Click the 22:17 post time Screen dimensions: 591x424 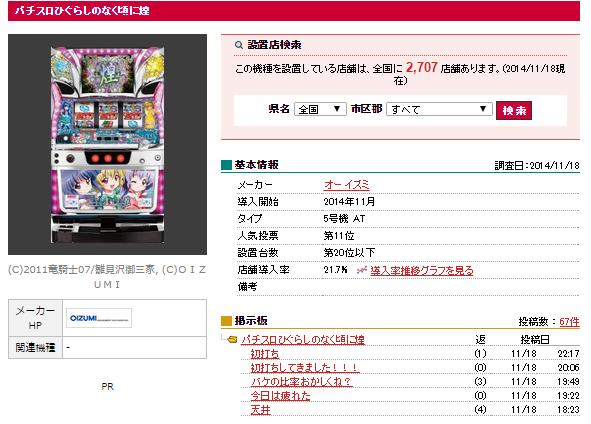[x=568, y=354]
